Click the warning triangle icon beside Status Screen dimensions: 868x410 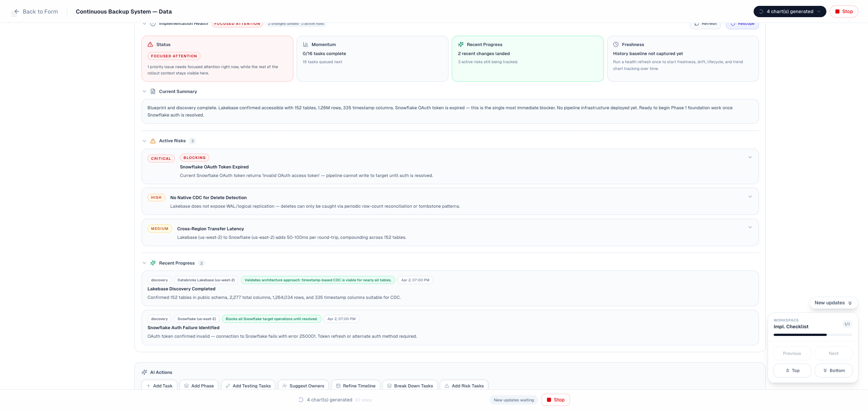[150, 45]
